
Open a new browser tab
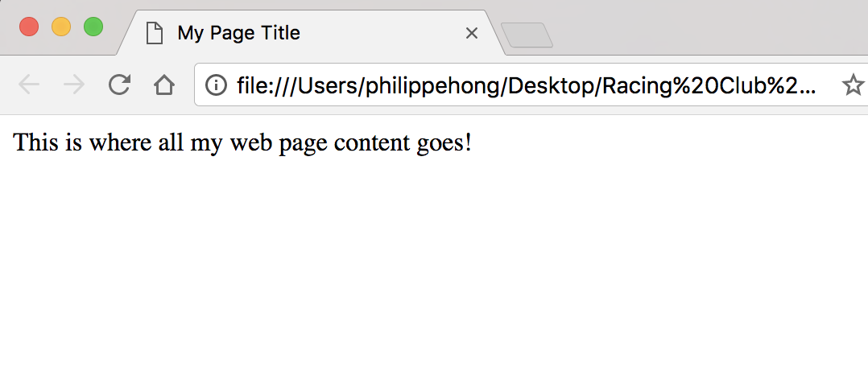click(x=527, y=35)
